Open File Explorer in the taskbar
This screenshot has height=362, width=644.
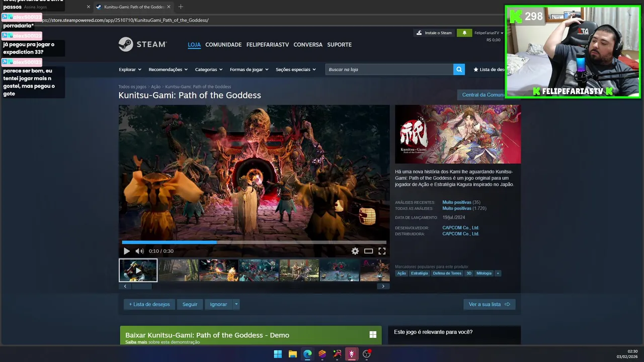click(x=292, y=354)
